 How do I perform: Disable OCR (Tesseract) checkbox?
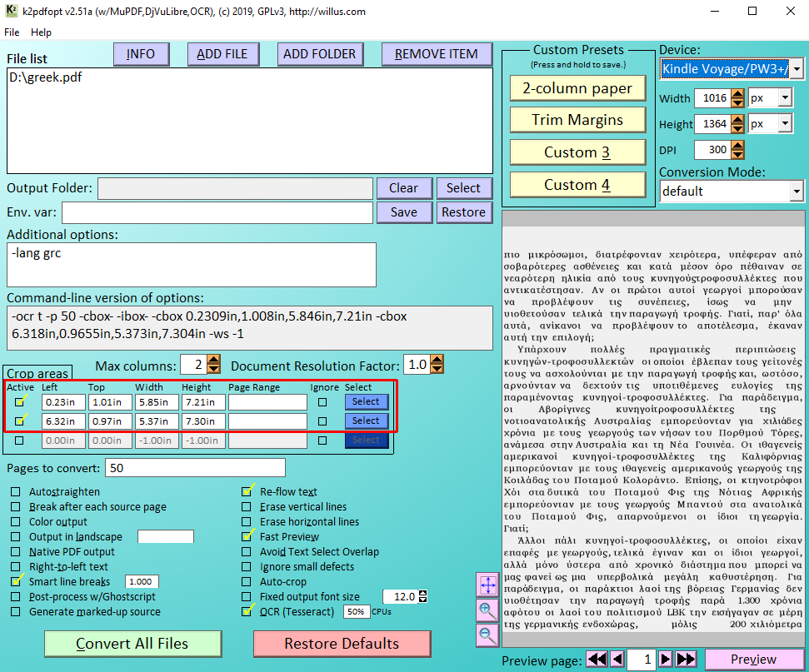(x=247, y=612)
